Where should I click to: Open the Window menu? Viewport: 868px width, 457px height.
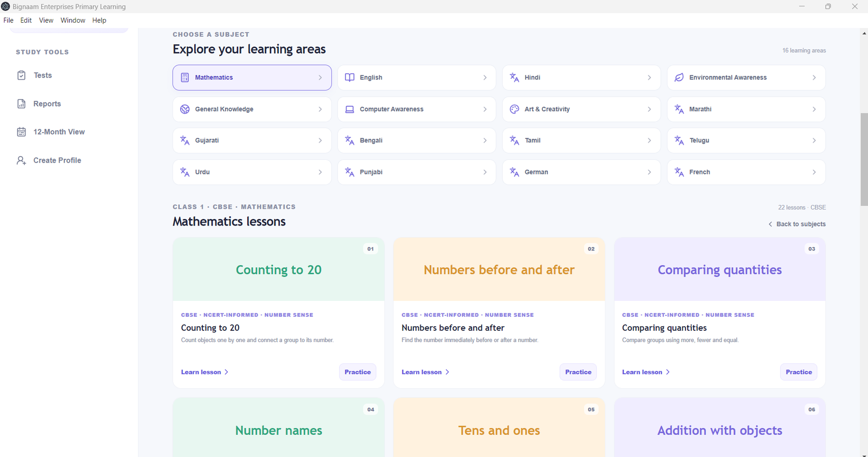[x=73, y=20]
